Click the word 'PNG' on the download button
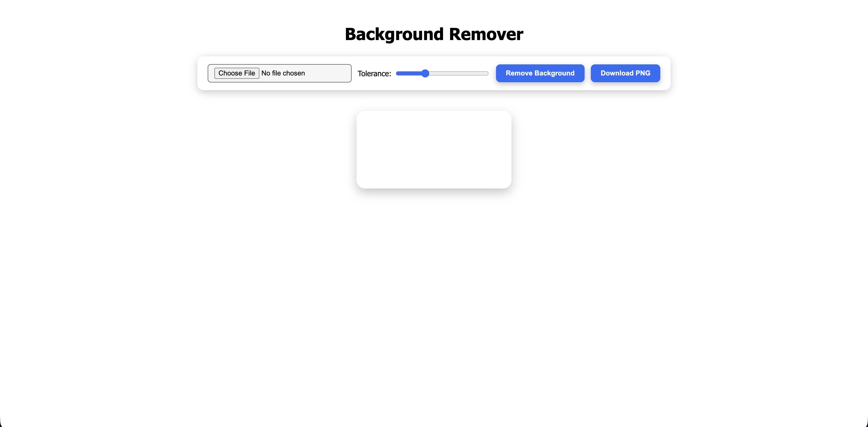The width and height of the screenshot is (868, 427). [x=642, y=73]
